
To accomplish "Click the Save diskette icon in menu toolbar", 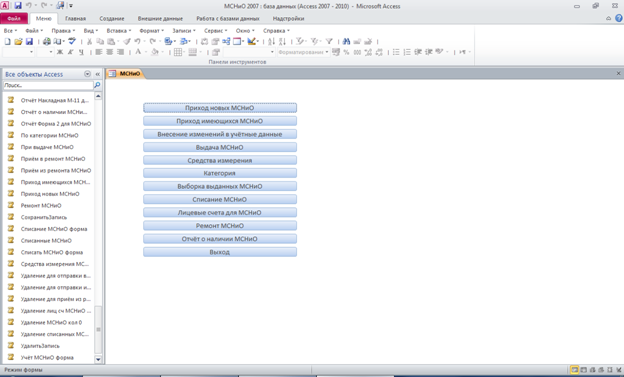I will [29, 41].
